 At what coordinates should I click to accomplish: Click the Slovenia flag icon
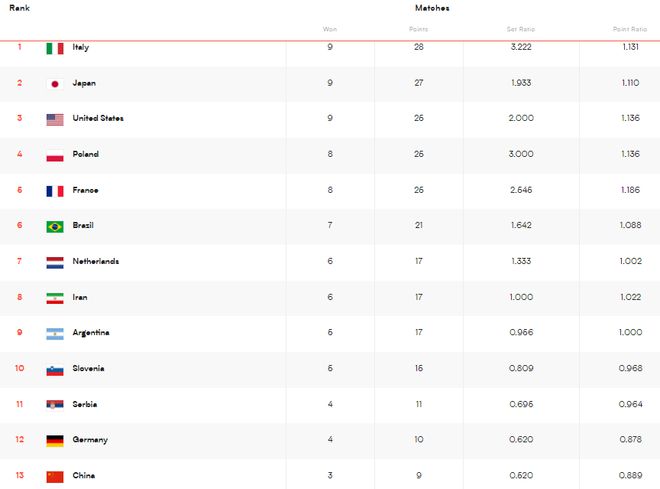[55, 370]
